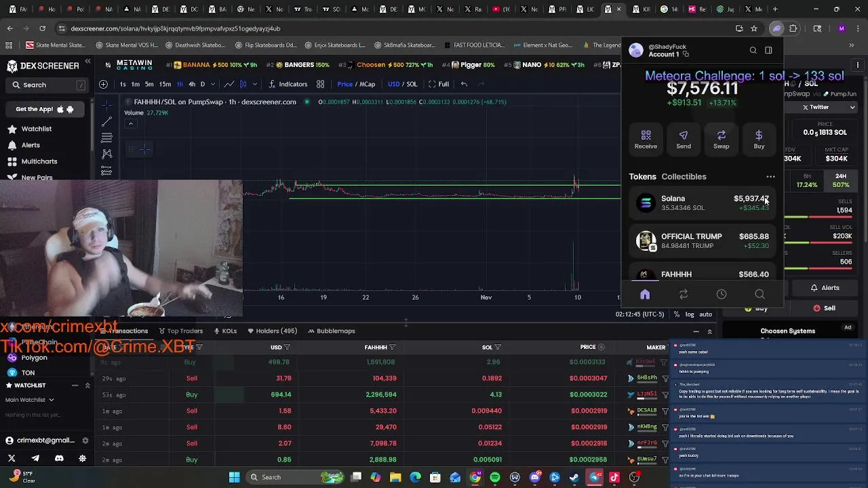Open the Indicators menu
Screen dimensions: 868x488
click(x=288, y=84)
